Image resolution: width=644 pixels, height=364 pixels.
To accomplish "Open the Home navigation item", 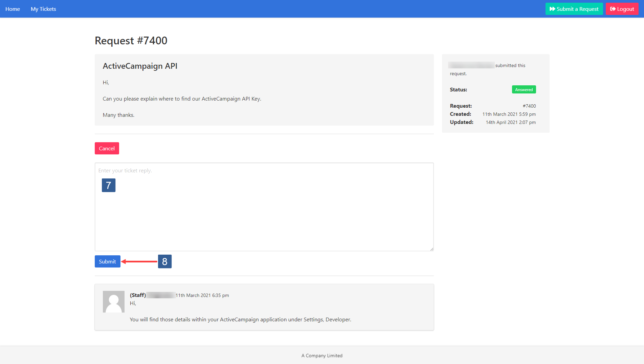I will click(x=13, y=9).
